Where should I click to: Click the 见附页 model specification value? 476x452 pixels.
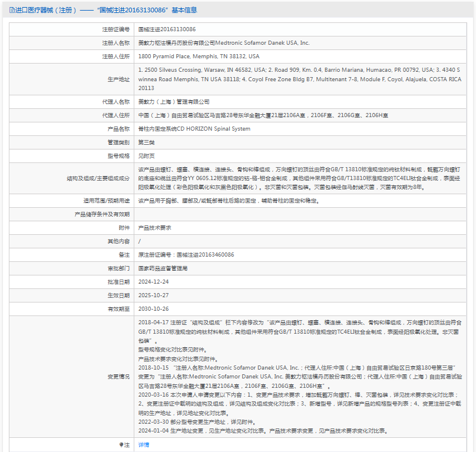pos(147,156)
